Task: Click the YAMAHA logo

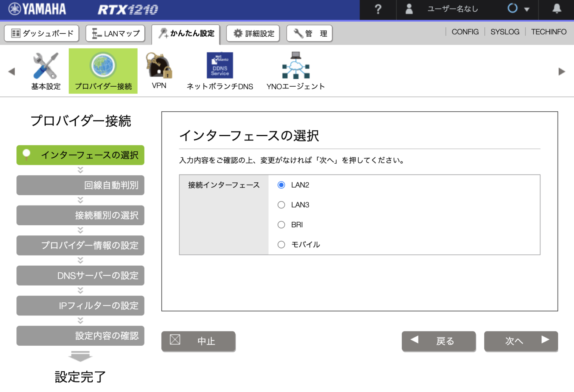Action: click(37, 9)
